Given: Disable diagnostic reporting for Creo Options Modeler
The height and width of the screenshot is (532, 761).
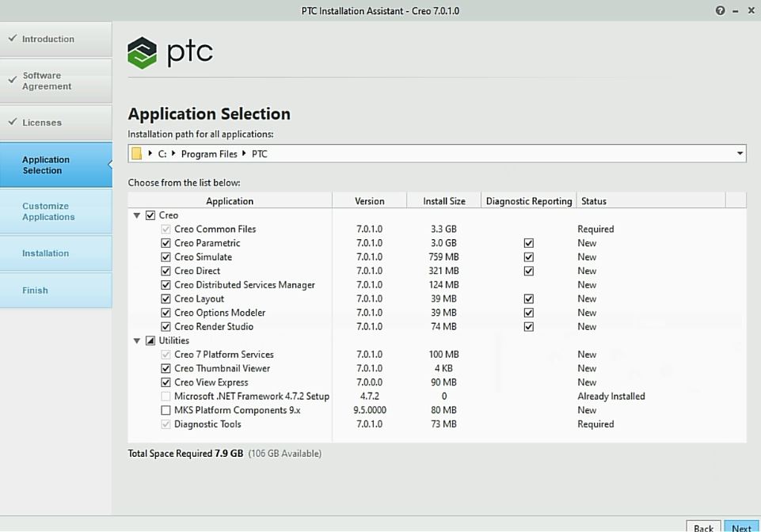Looking at the screenshot, I should [529, 313].
